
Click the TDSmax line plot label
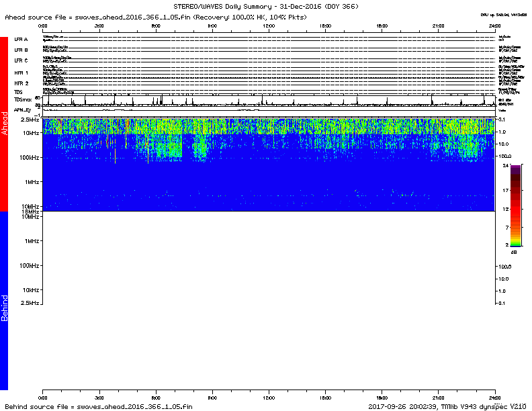[x=23, y=99]
